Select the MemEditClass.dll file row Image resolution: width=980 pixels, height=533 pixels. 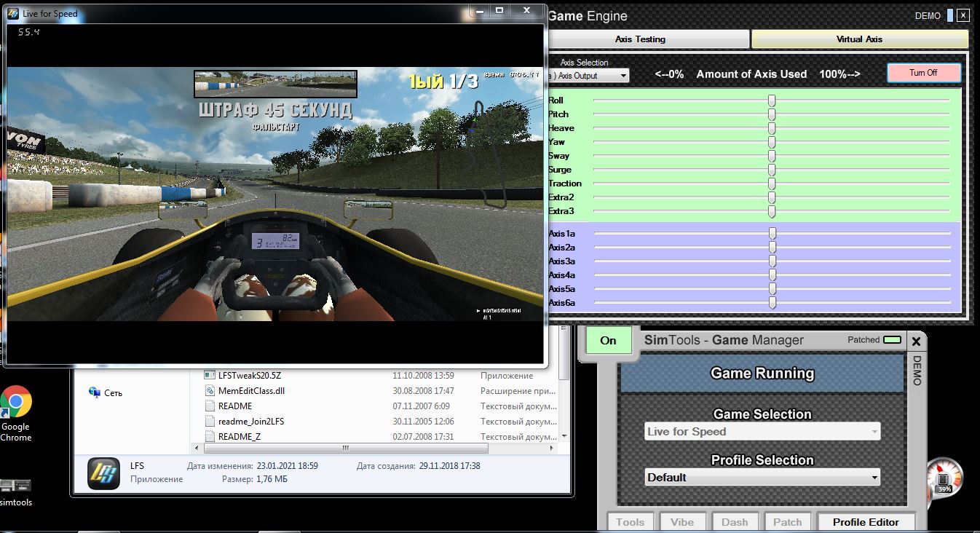(379, 391)
